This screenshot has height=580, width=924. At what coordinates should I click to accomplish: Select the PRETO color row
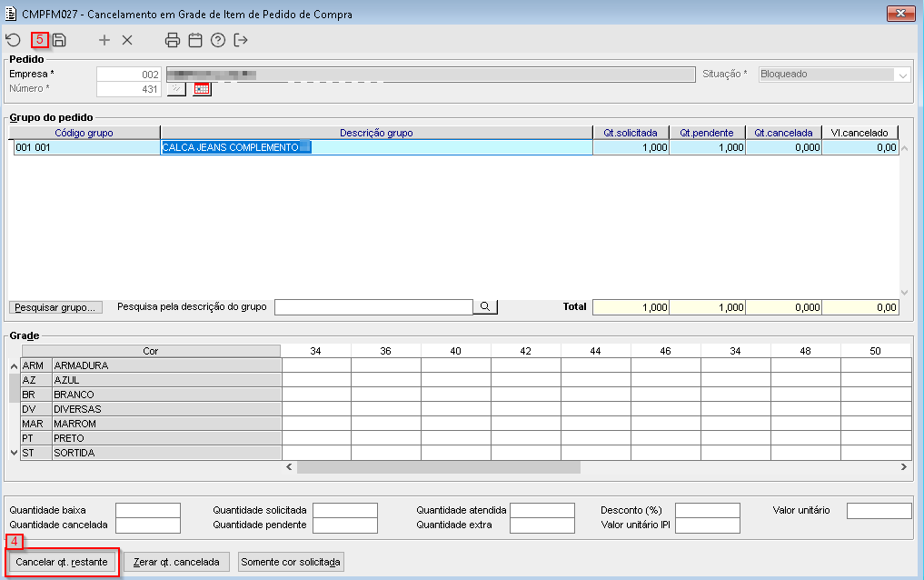[151, 438]
